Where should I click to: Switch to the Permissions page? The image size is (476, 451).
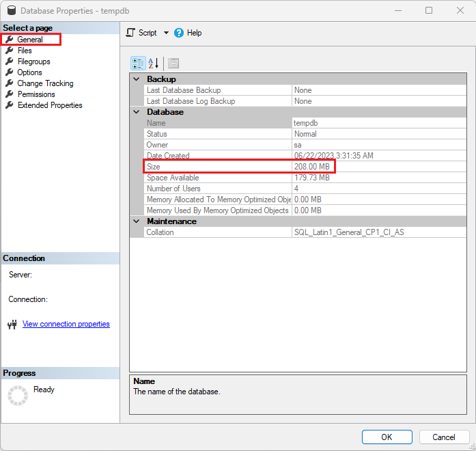pos(36,94)
